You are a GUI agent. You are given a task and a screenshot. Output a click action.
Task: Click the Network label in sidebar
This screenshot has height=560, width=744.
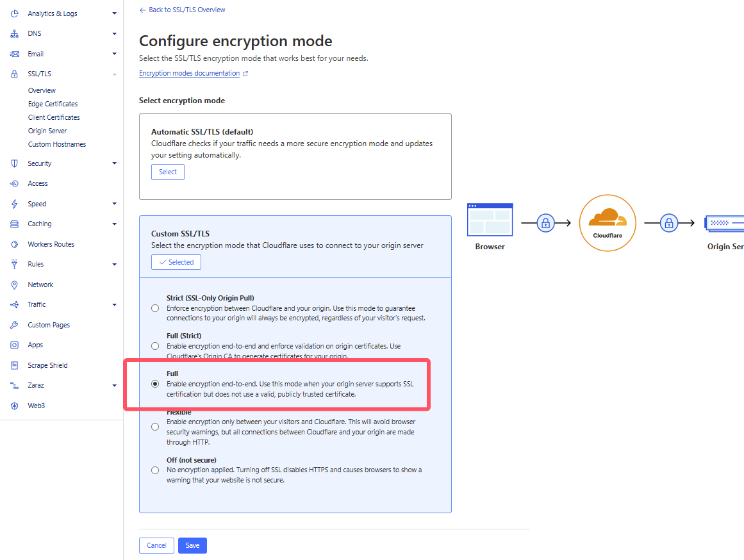point(40,284)
